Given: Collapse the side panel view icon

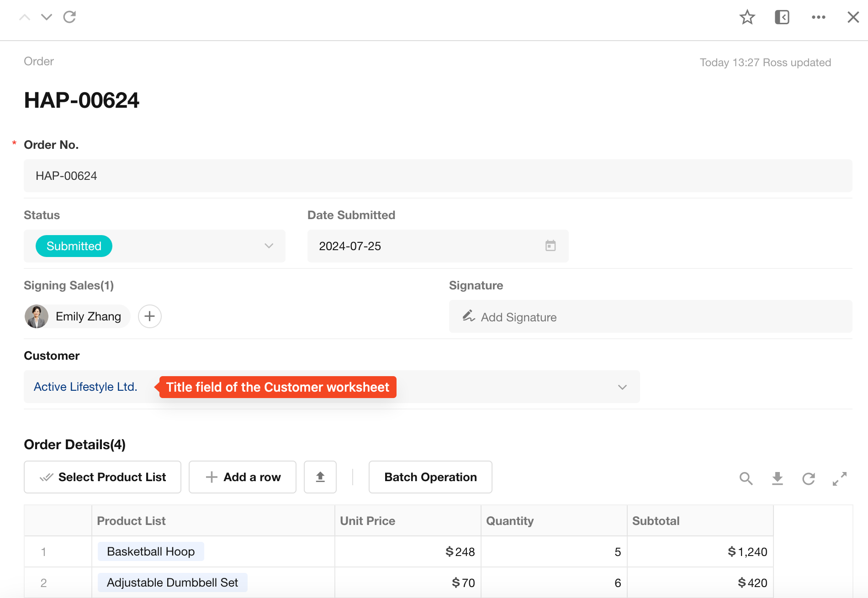Looking at the screenshot, I should pos(782,17).
